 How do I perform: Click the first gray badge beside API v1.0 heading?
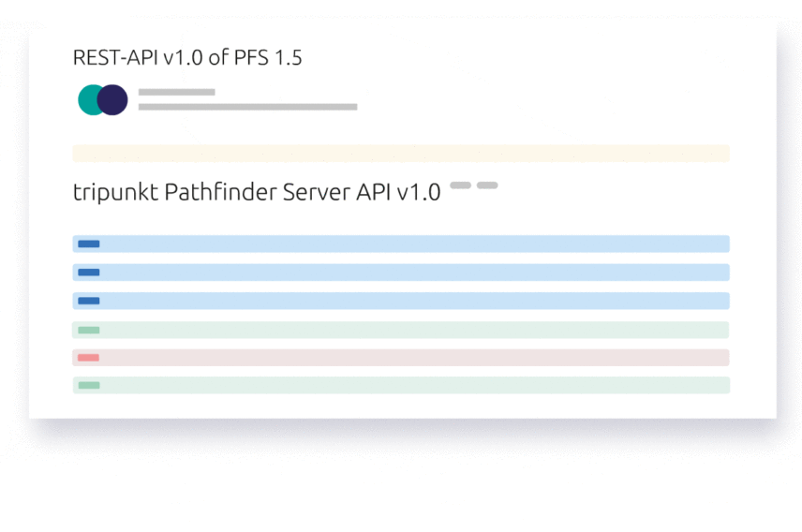point(460,185)
